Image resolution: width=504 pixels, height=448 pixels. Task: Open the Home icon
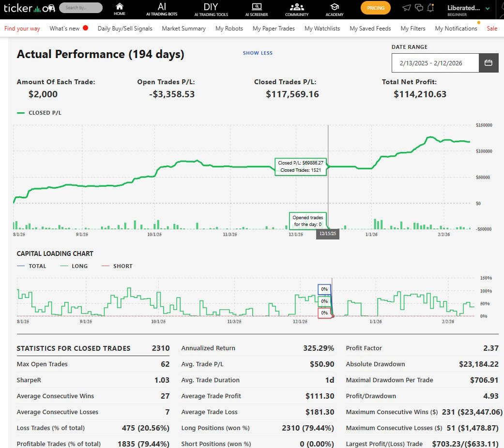(x=120, y=9)
